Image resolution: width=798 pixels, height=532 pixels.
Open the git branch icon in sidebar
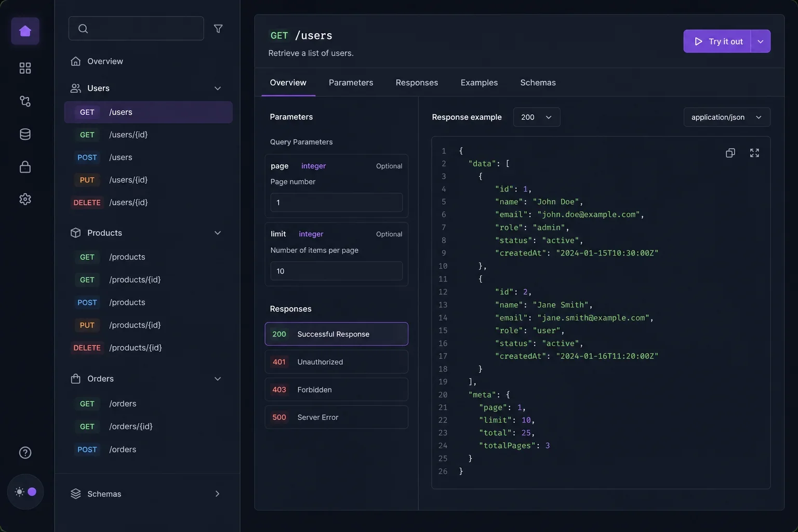pyautogui.click(x=25, y=101)
